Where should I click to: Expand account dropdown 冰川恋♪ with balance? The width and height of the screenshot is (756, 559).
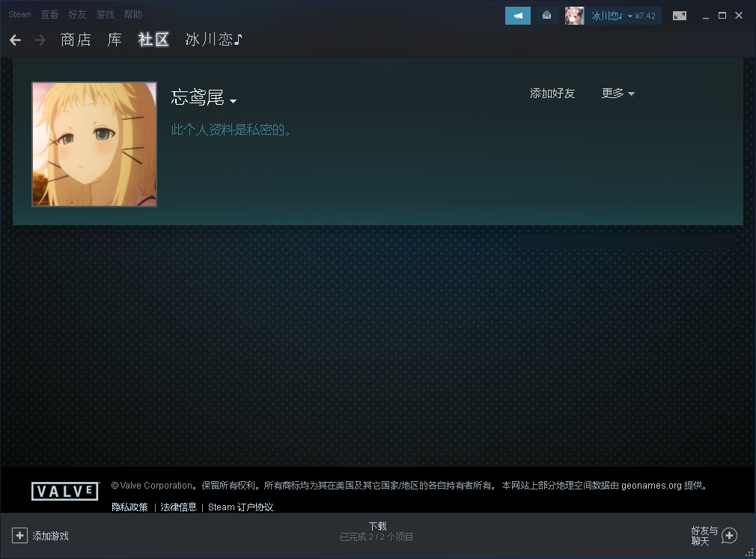[x=623, y=16]
